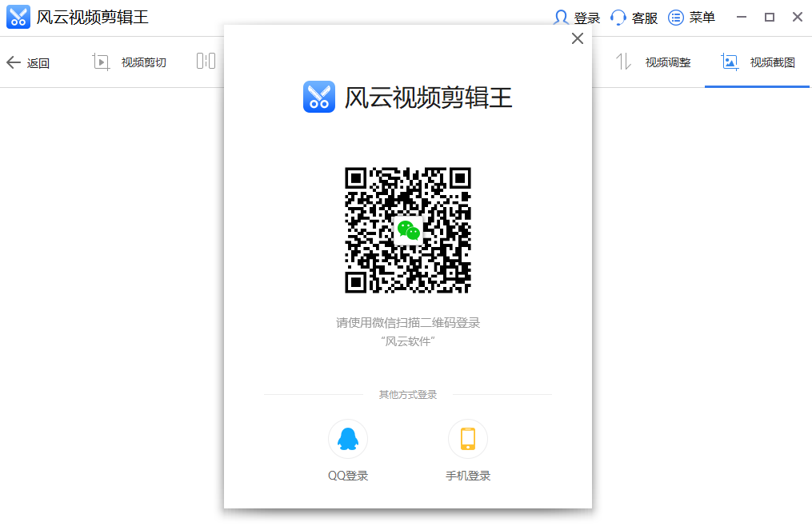The image size is (812, 530).
Task: Go back using the 返回 arrow
Action: click(14, 62)
